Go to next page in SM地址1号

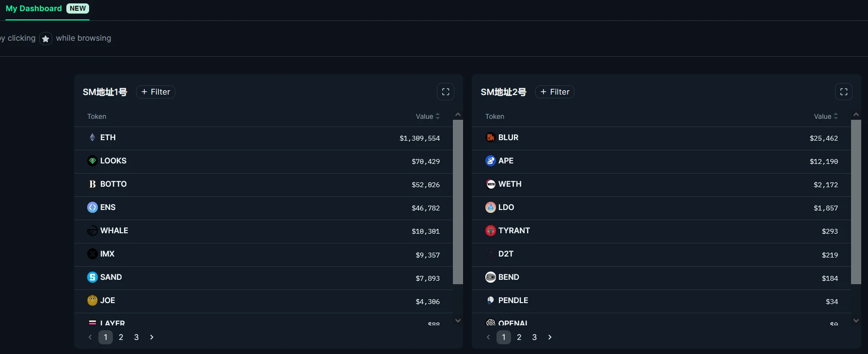click(152, 337)
